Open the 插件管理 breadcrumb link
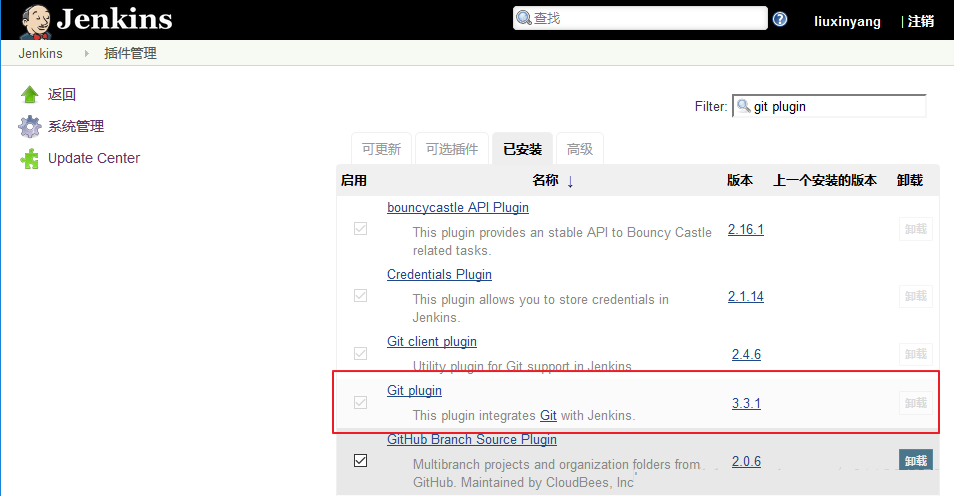This screenshot has height=496, width=954. (x=130, y=54)
